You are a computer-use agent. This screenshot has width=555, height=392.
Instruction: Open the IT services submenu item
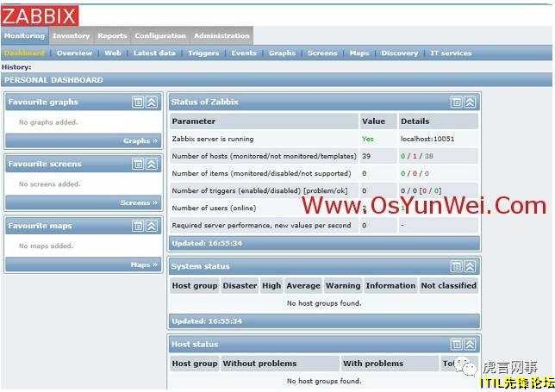tap(451, 53)
